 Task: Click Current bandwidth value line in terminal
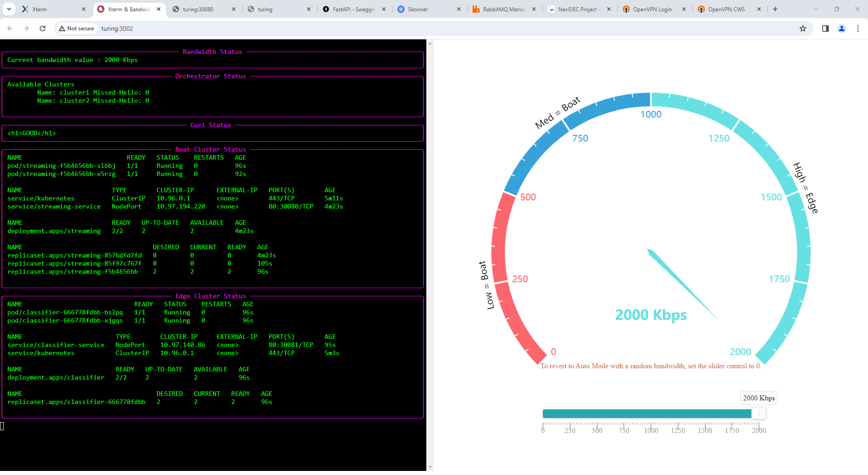(72, 60)
